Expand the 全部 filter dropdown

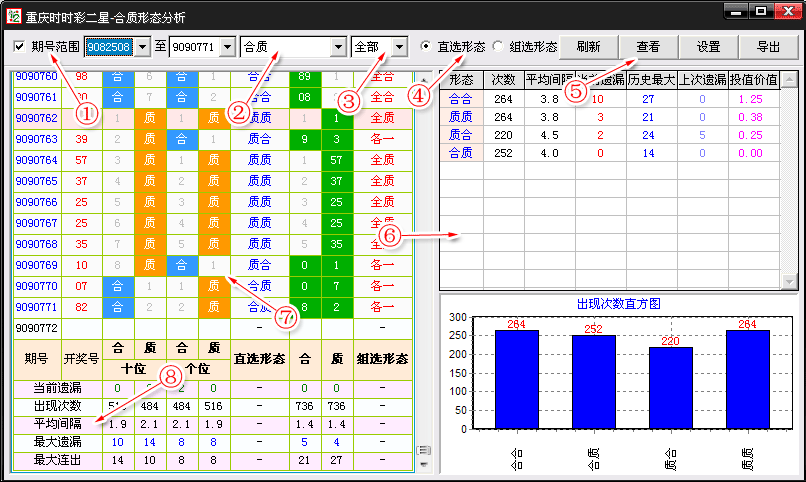point(399,47)
